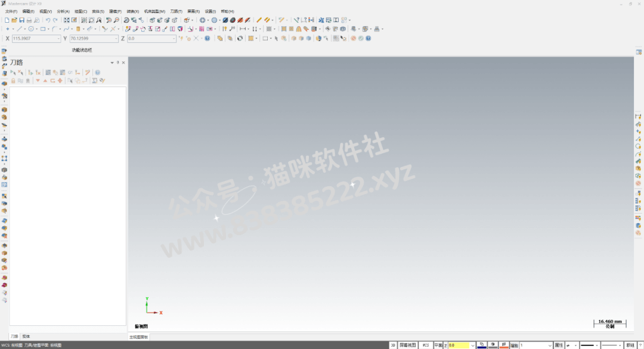Move insert arrow down one item
Viewport: 644px width, 349px height.
pos(38,81)
